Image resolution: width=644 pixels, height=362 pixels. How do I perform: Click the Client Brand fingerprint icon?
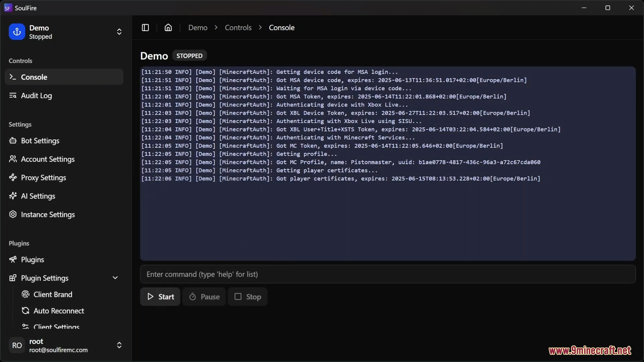click(x=25, y=294)
